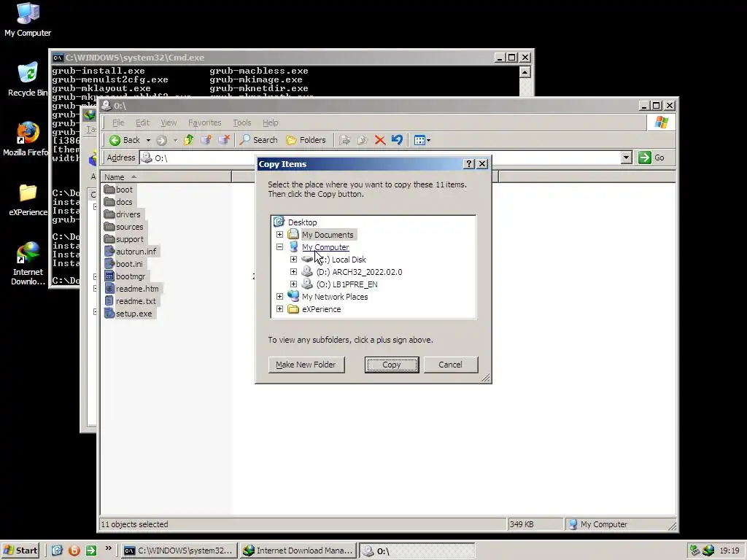Open Recycle Bin desktop icon
Screen dimensions: 747x560
click(28, 79)
